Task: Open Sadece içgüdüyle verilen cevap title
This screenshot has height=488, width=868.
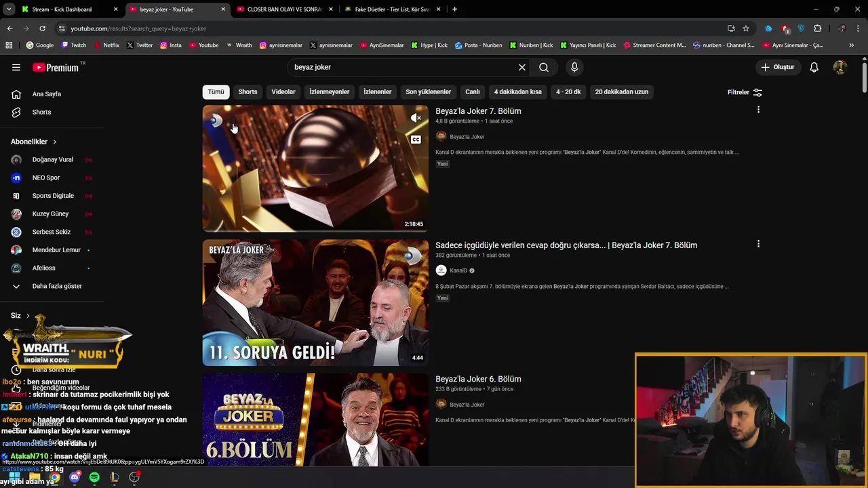Action: pos(566,245)
